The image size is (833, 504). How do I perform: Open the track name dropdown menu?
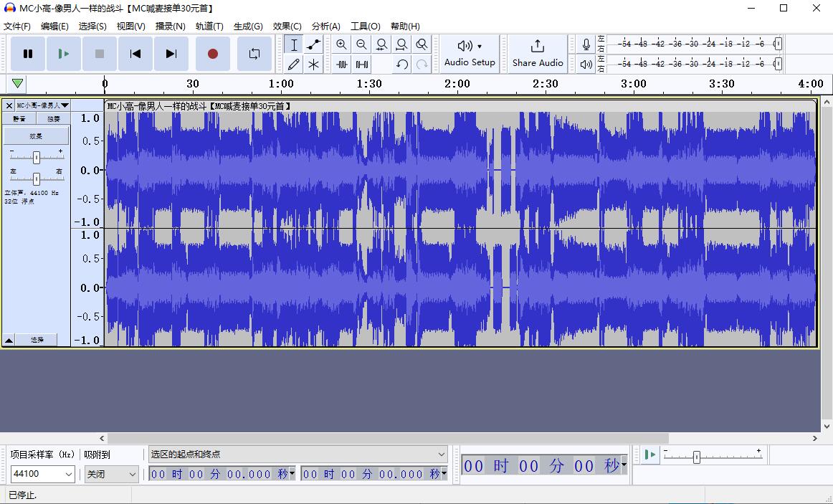pos(42,105)
